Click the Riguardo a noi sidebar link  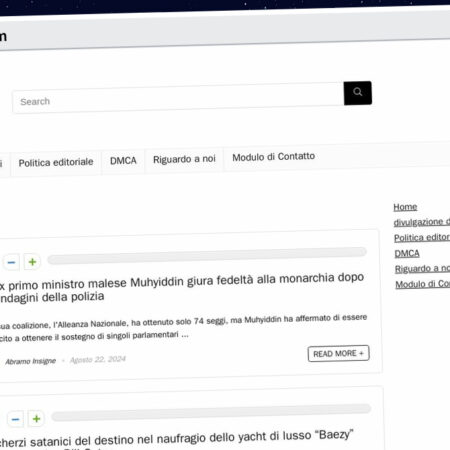pyautogui.click(x=422, y=269)
